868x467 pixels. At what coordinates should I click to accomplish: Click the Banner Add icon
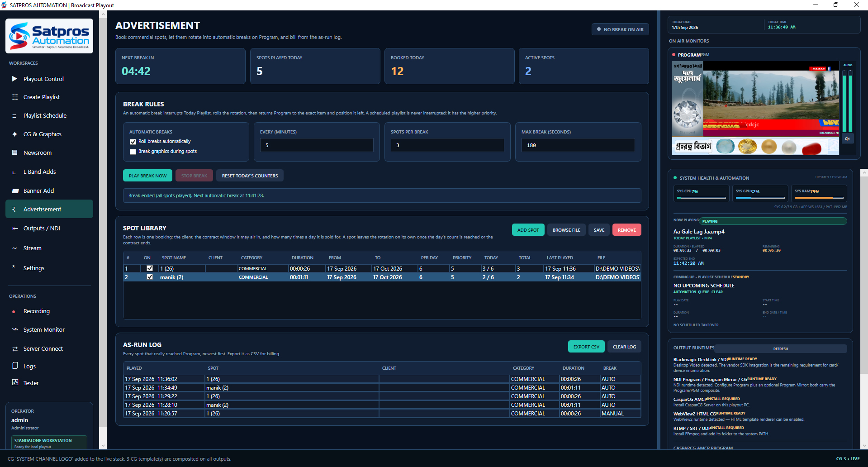(x=15, y=191)
